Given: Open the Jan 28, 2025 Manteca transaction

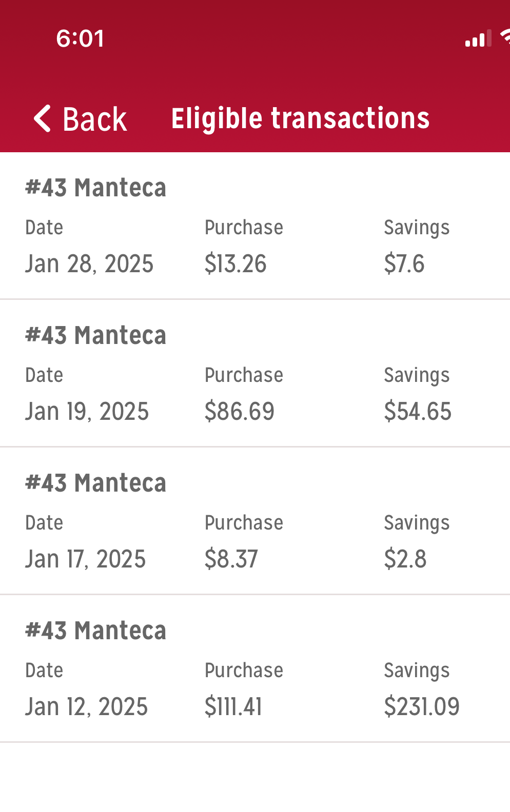Looking at the screenshot, I should pyautogui.click(x=255, y=226).
